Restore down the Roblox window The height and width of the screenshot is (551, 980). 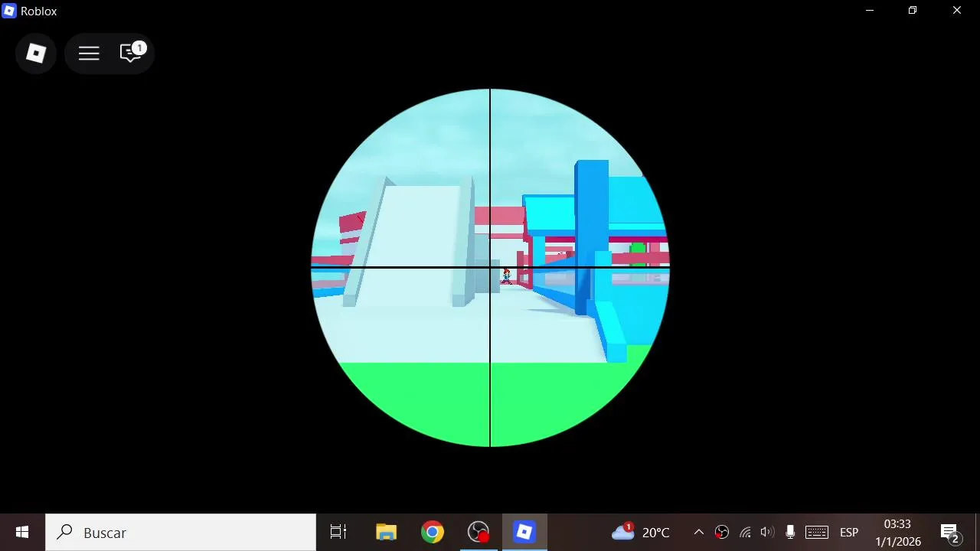[913, 11]
